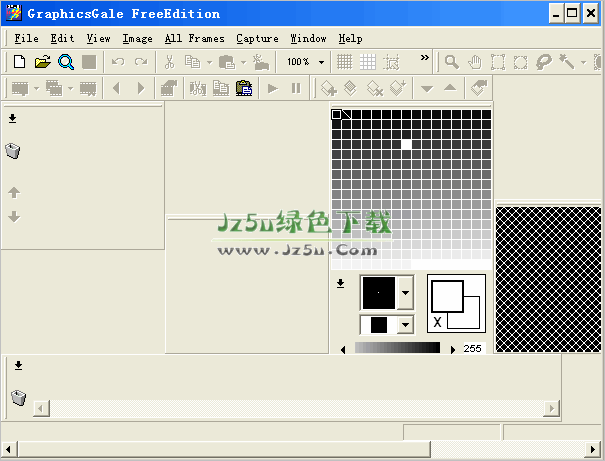The width and height of the screenshot is (605, 461).
Task: Click the Play animation button
Action: 273,88
